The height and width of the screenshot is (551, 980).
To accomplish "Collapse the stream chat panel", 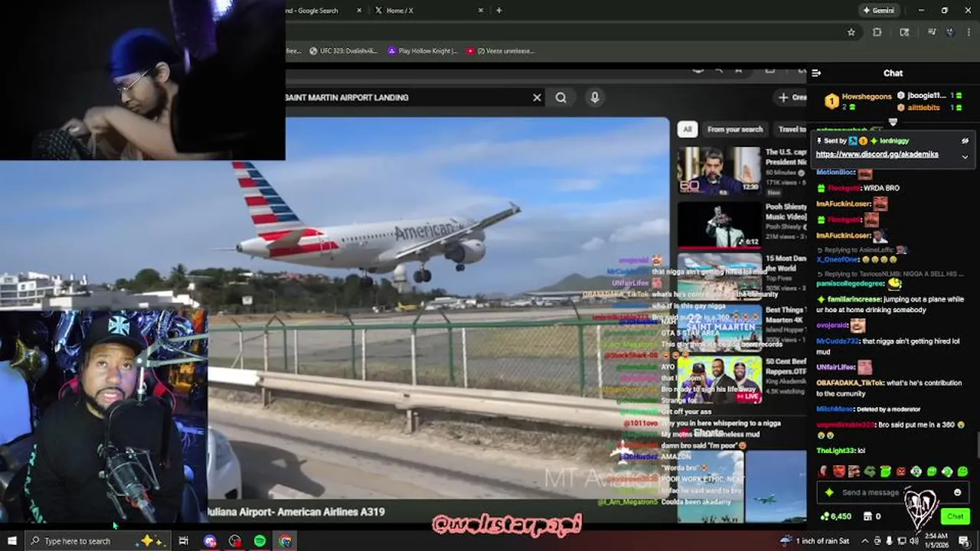I will click(816, 73).
